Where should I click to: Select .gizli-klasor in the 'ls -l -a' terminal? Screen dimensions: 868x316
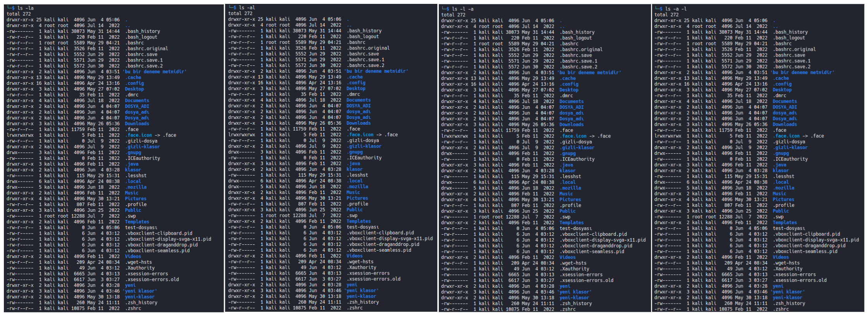click(577, 148)
